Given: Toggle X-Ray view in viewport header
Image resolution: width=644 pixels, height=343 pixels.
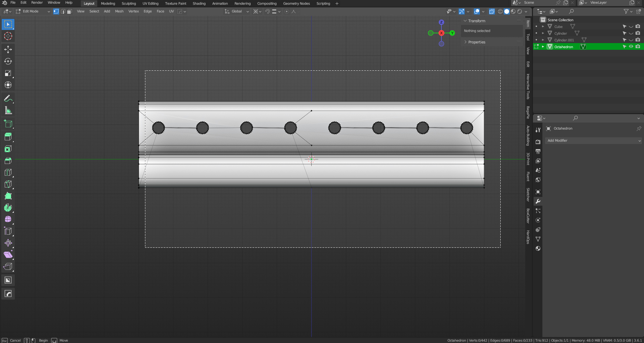Looking at the screenshot, I should pyautogui.click(x=492, y=11).
